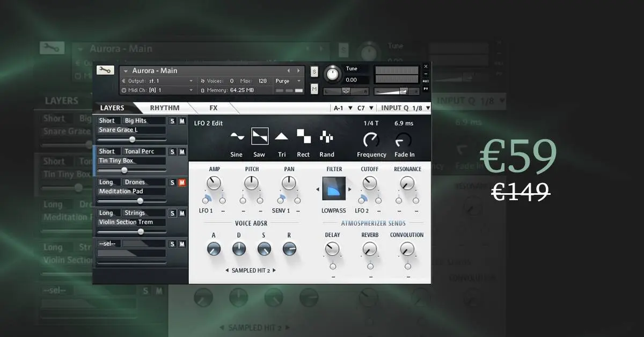Select the Tri LFO waveform
Viewport: 644px width, 337px height.
[x=281, y=136]
